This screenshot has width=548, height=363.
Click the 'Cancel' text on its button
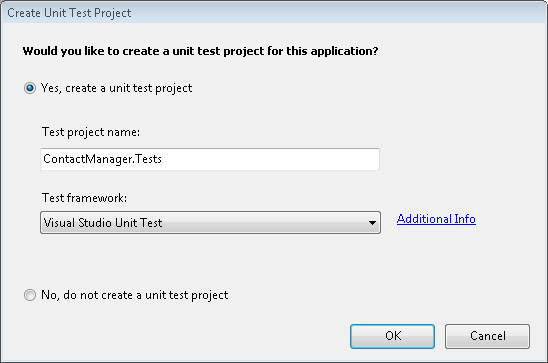point(488,336)
